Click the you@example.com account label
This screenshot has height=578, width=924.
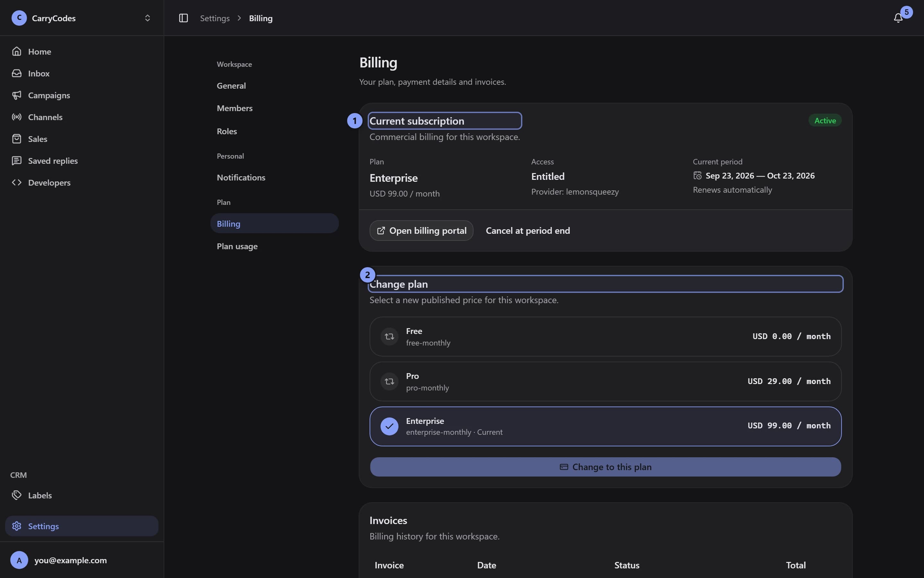pyautogui.click(x=71, y=560)
